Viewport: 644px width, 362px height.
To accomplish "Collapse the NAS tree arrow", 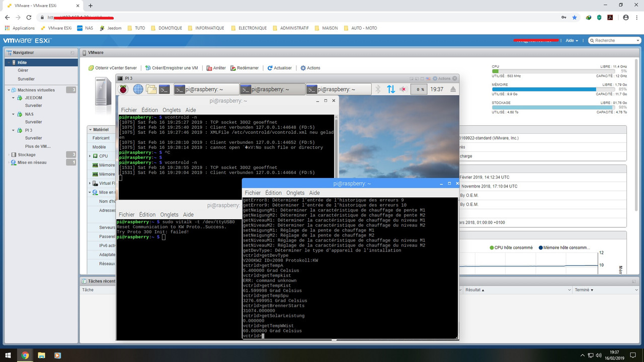I will 14,114.
